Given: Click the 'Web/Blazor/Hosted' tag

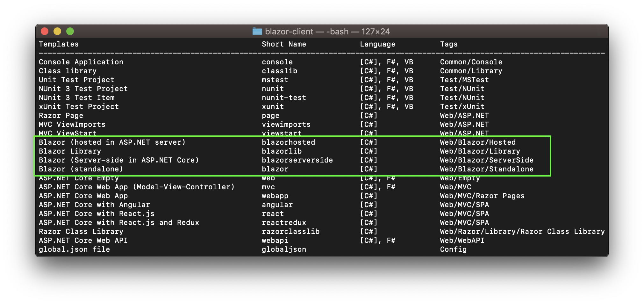Looking at the screenshot, I should point(478,142).
